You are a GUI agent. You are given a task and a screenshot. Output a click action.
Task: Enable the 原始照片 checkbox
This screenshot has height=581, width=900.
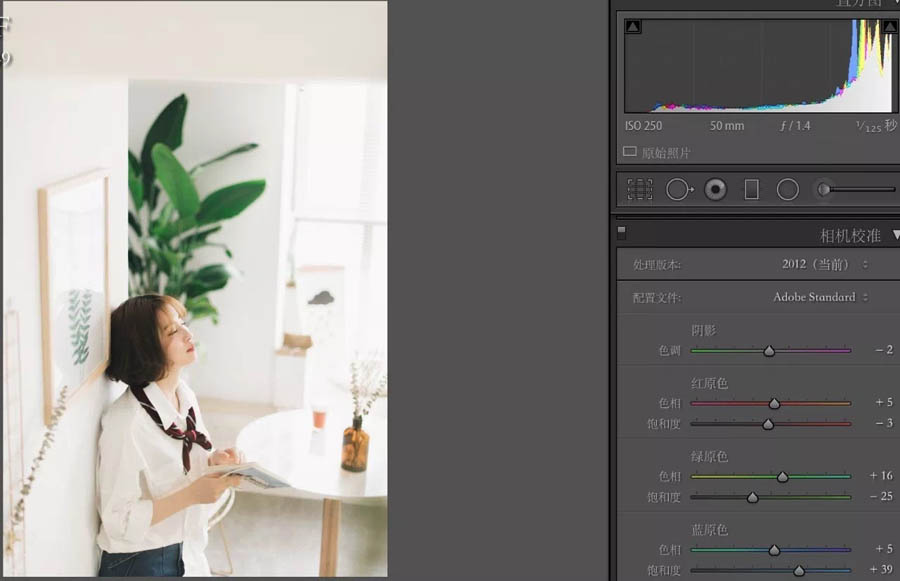click(x=630, y=152)
